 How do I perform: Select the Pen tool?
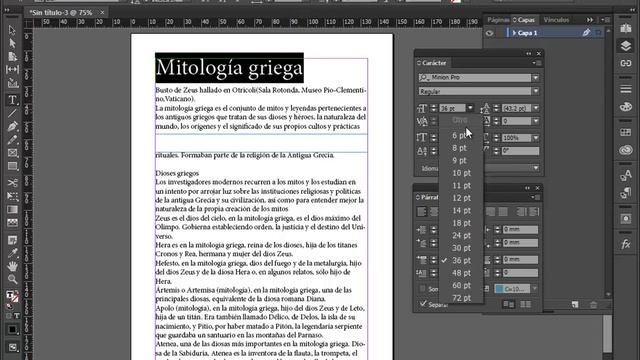(12, 127)
